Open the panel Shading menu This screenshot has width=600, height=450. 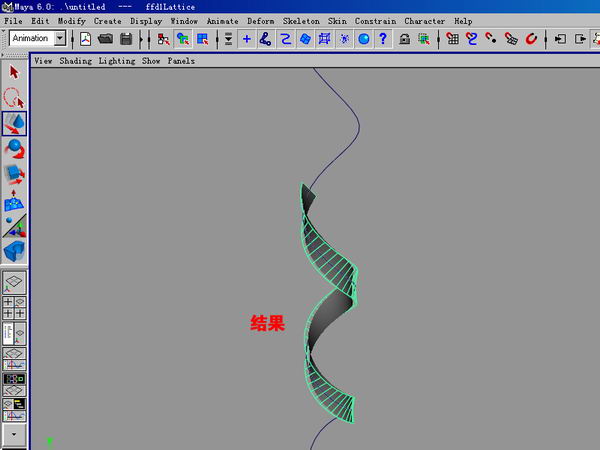coord(76,61)
